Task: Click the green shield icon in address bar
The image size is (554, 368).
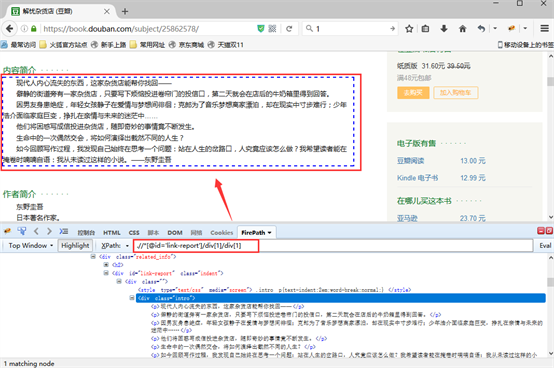Action: 261,29
